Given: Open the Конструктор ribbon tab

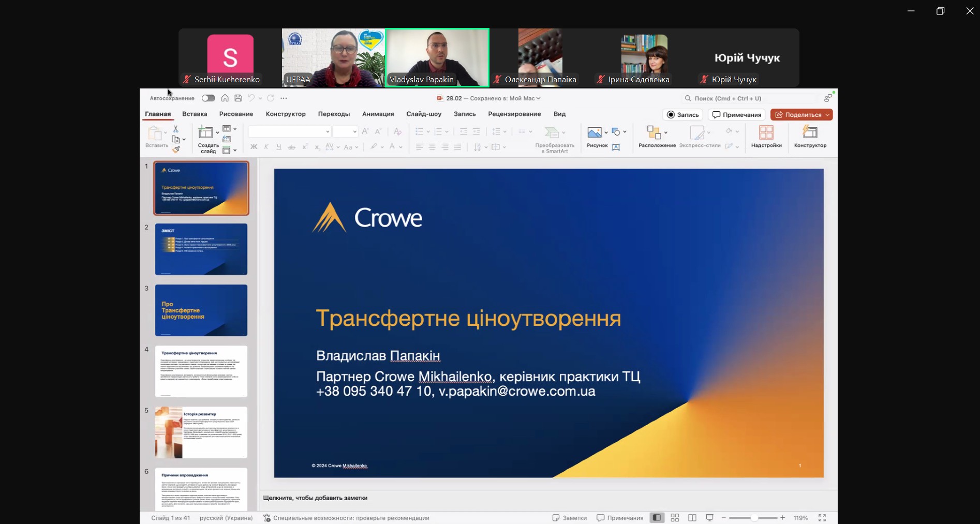Looking at the screenshot, I should click(x=286, y=114).
